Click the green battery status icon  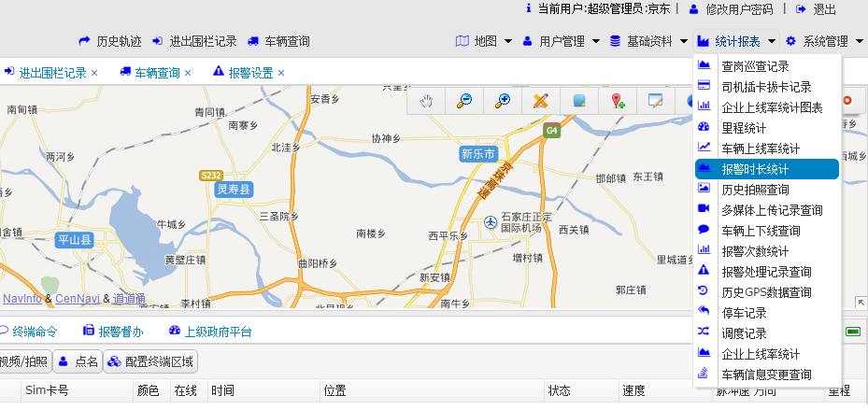853,332
